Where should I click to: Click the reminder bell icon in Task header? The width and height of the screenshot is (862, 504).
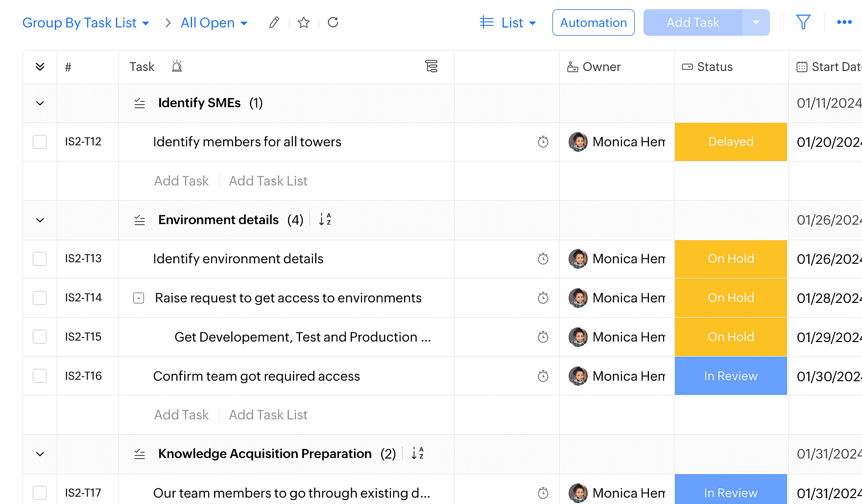pos(177,67)
